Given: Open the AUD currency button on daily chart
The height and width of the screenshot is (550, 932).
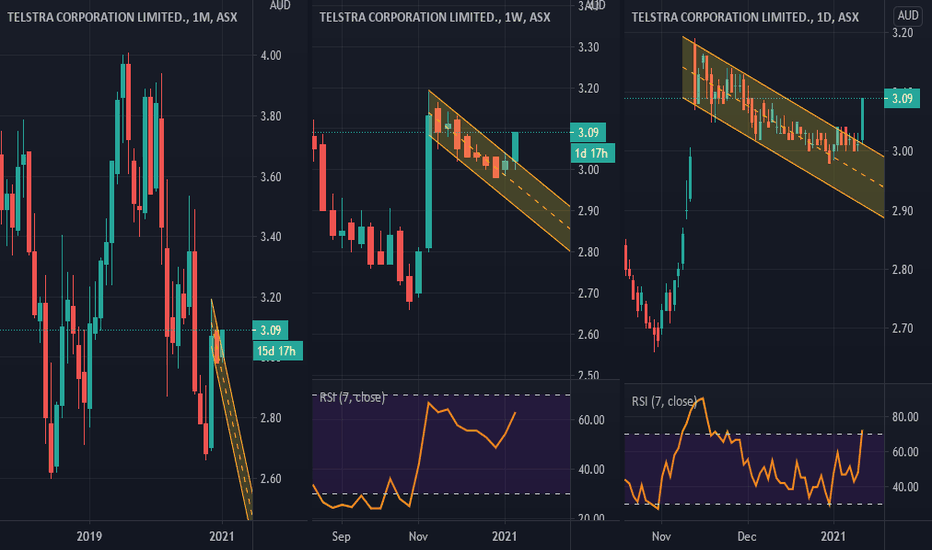Looking at the screenshot, I should (x=908, y=15).
